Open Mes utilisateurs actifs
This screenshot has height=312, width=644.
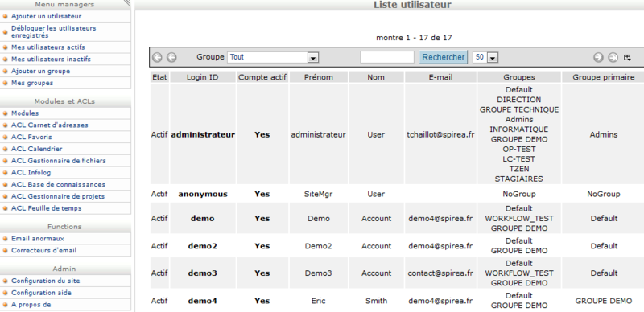[x=48, y=47]
